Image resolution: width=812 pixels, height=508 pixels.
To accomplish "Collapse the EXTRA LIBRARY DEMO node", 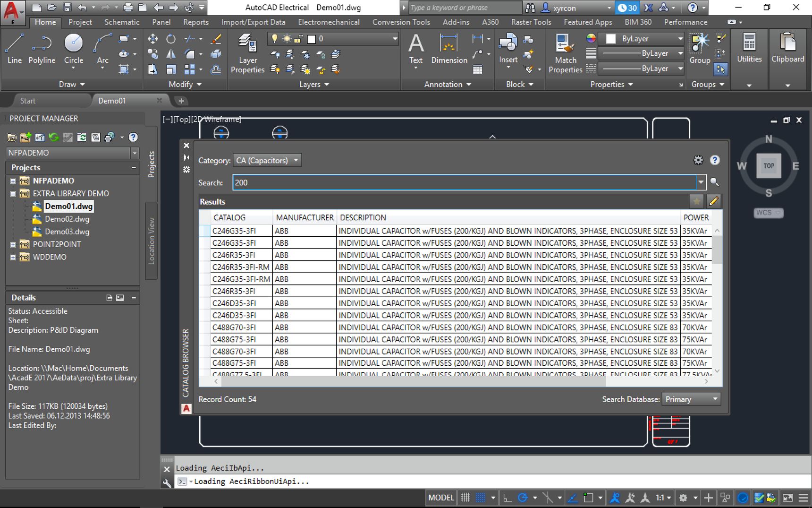I will click(13, 194).
